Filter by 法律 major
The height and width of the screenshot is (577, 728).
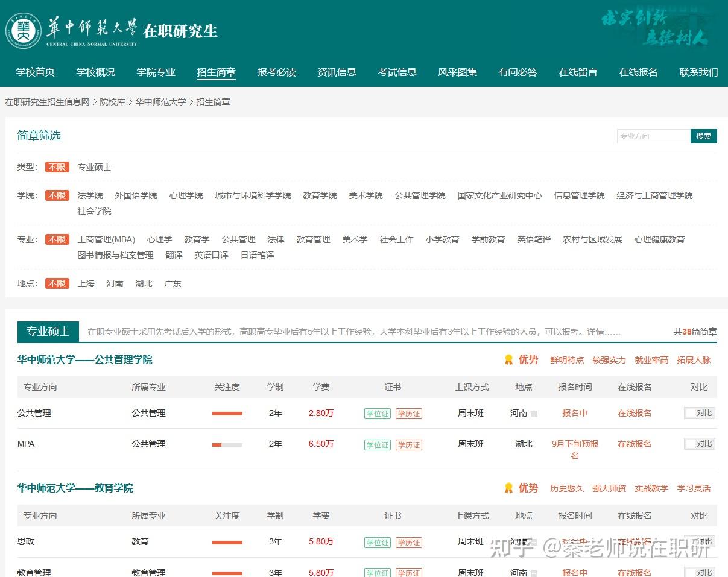point(276,239)
